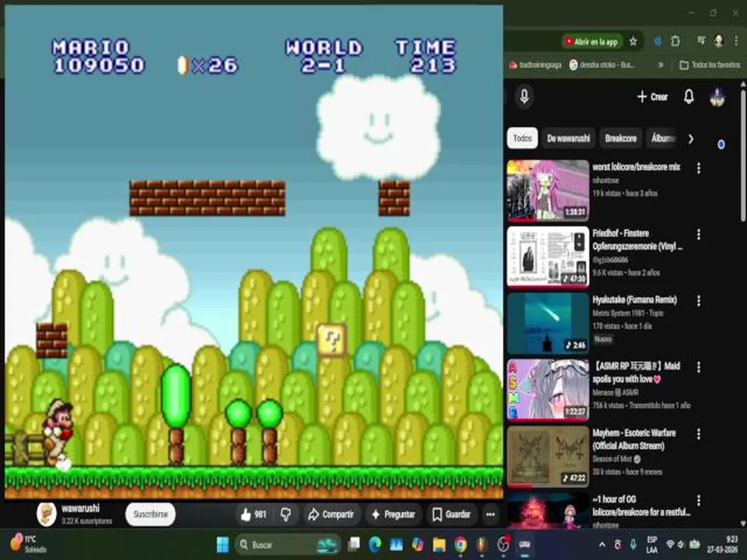This screenshot has width=747, height=560.
Task: Open densha otoko Google search bookmark
Action: pyautogui.click(x=602, y=65)
